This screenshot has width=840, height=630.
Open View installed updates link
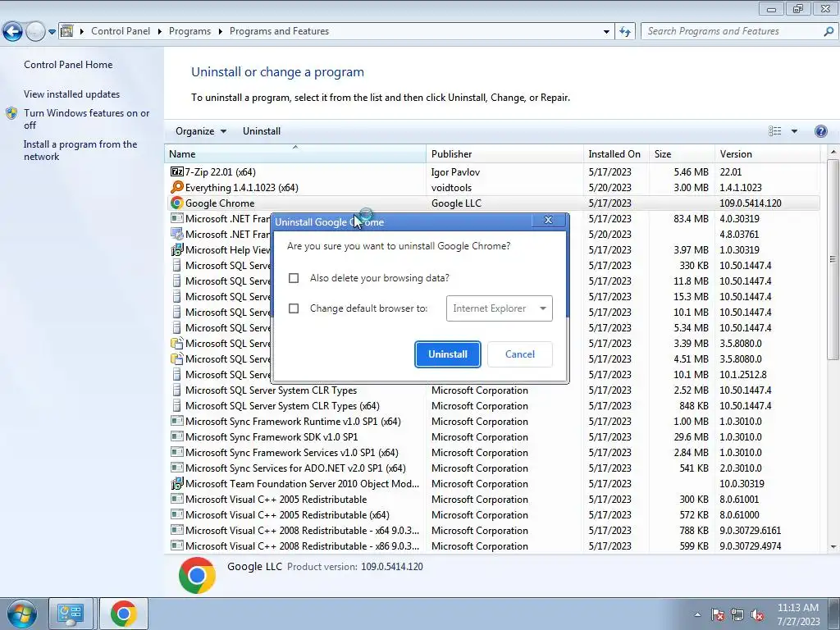72,94
